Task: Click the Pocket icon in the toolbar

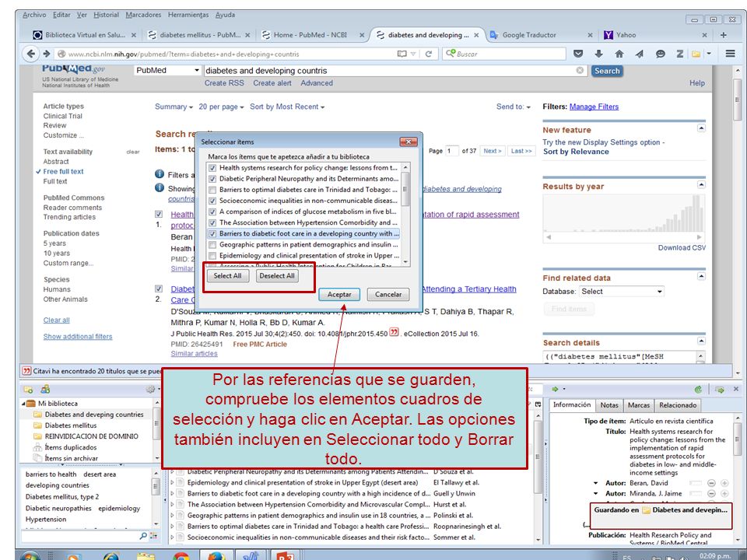Action: (578, 54)
